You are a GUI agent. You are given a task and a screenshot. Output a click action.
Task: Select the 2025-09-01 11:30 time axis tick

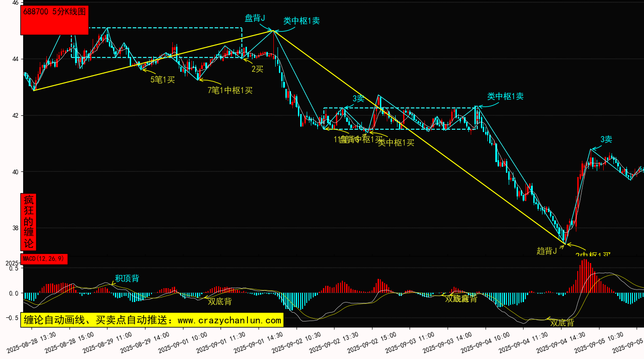(x=220, y=342)
